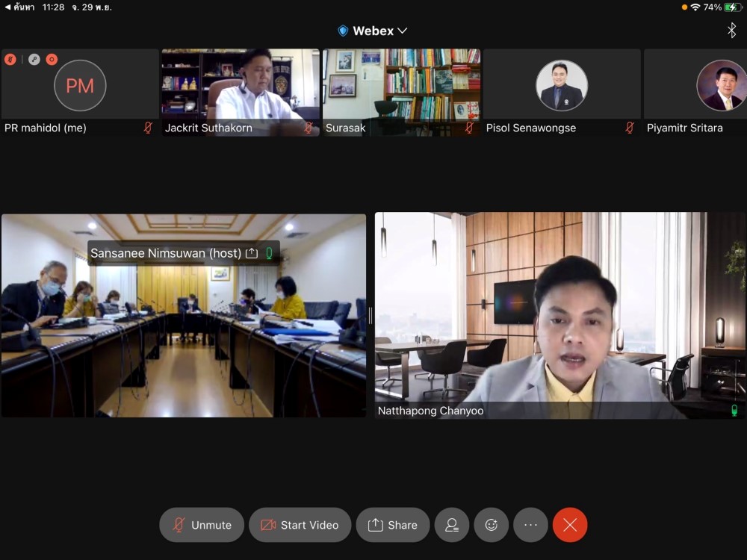Click Natthapong Chanyoo's green microphone indicator
Viewport: 747px width, 560px height.
click(734, 411)
